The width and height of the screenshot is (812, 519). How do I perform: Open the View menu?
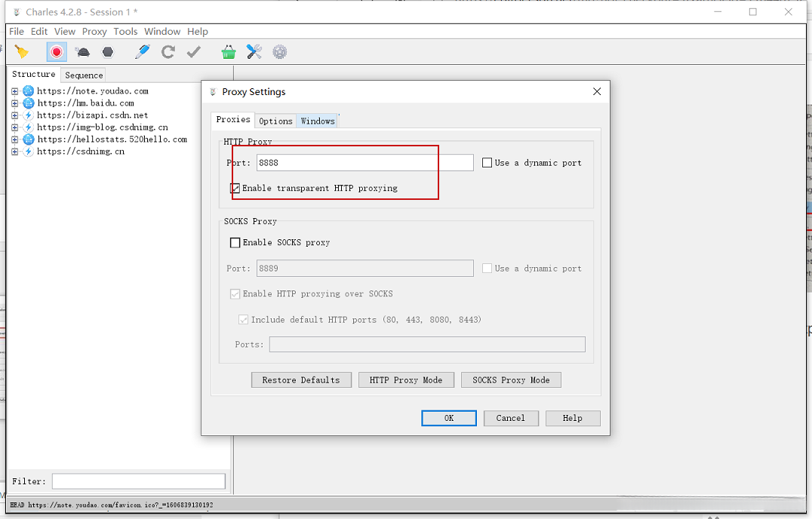point(65,32)
